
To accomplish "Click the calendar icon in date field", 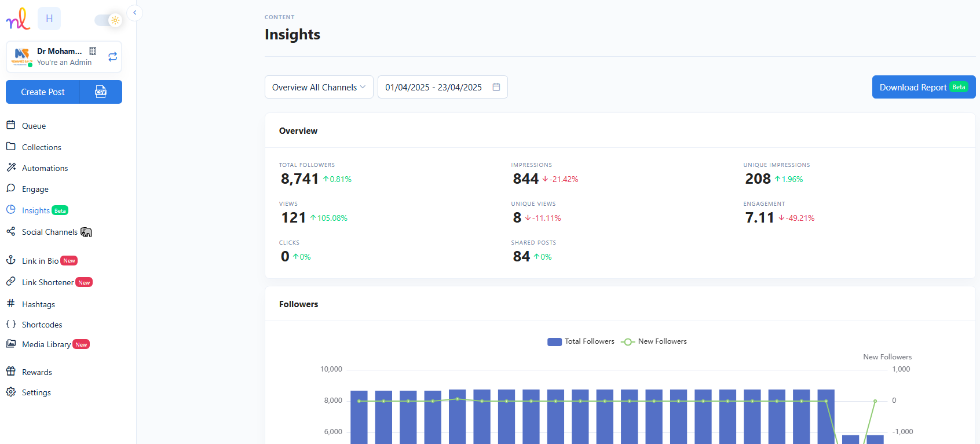I will pos(496,87).
